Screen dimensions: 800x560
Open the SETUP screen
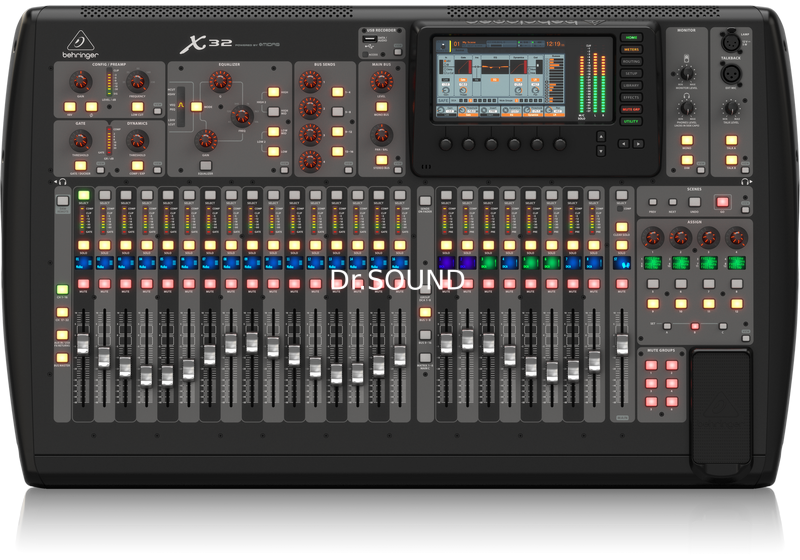(631, 73)
